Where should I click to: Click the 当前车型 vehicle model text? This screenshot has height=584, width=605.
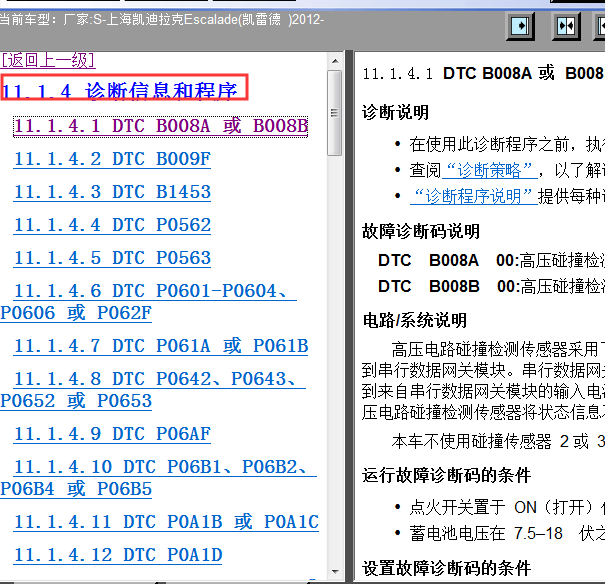[162, 19]
